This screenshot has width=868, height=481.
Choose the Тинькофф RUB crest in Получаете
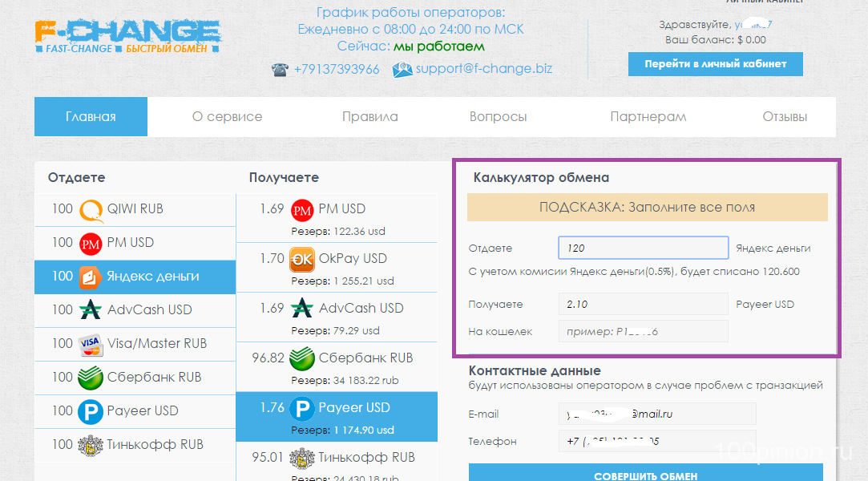(302, 459)
